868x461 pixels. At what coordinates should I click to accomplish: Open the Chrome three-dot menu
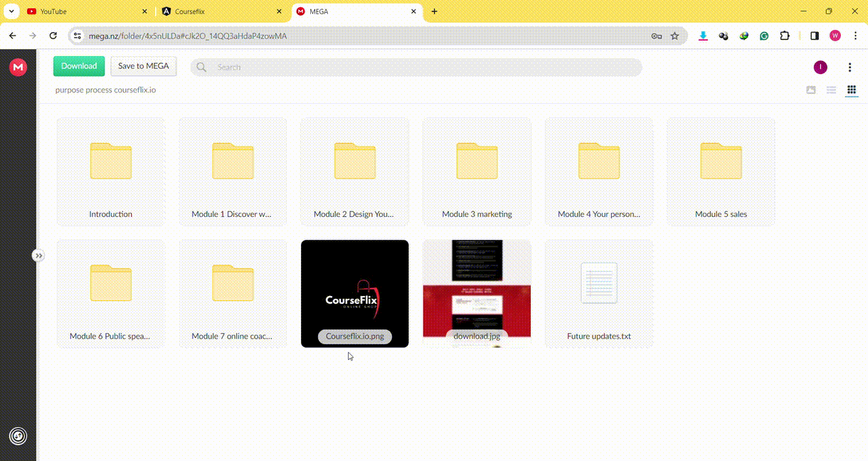coord(855,36)
